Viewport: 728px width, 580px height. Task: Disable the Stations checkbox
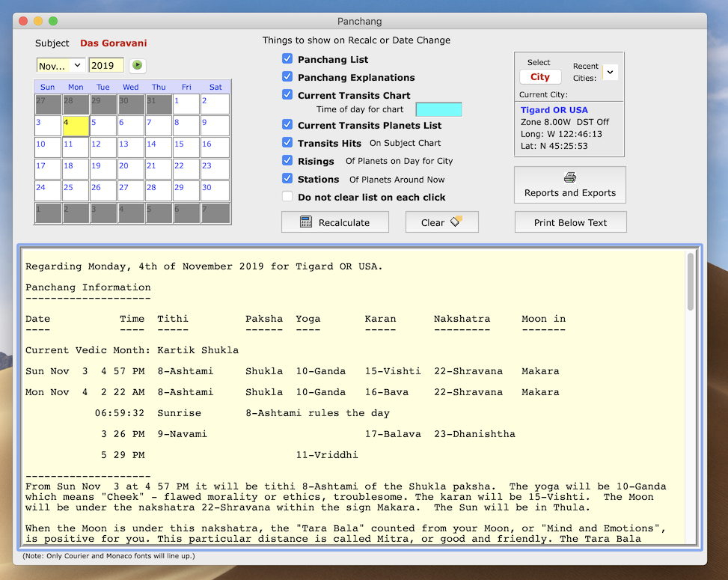(287, 179)
